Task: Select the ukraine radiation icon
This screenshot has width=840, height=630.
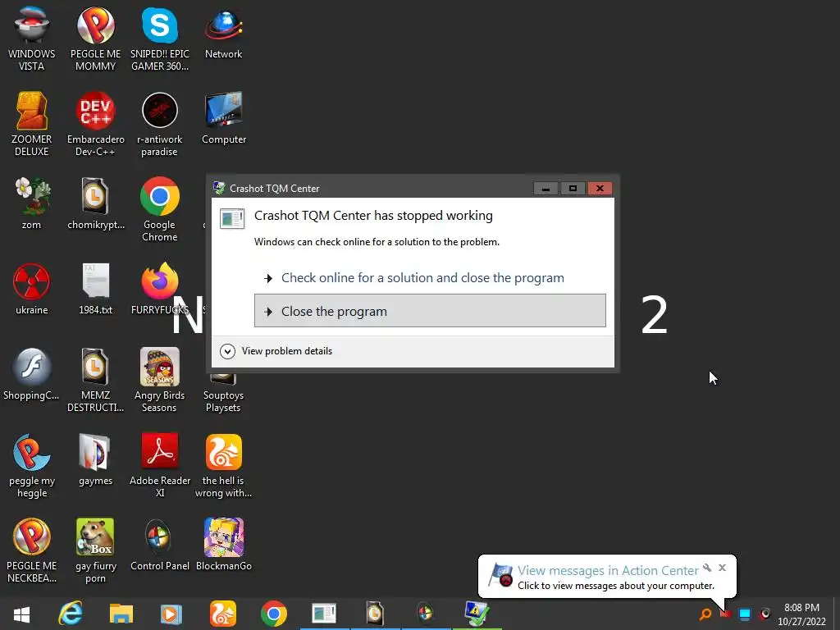Action: coord(32,289)
